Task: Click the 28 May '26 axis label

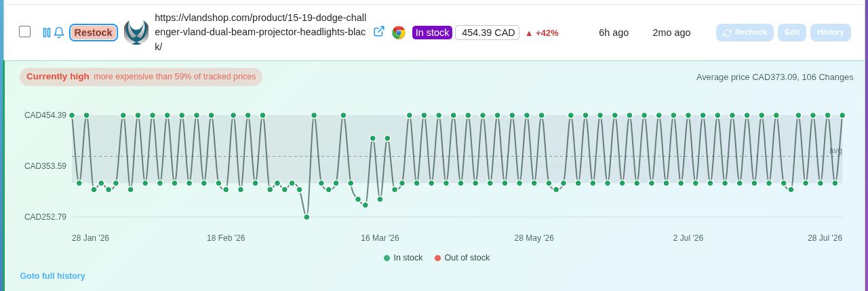Action: pos(534,238)
